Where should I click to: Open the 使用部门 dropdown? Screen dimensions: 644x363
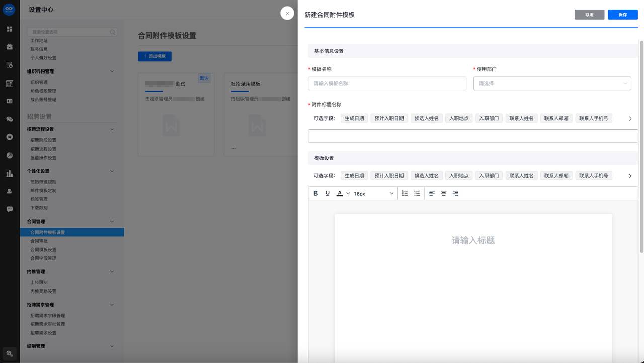(x=552, y=83)
